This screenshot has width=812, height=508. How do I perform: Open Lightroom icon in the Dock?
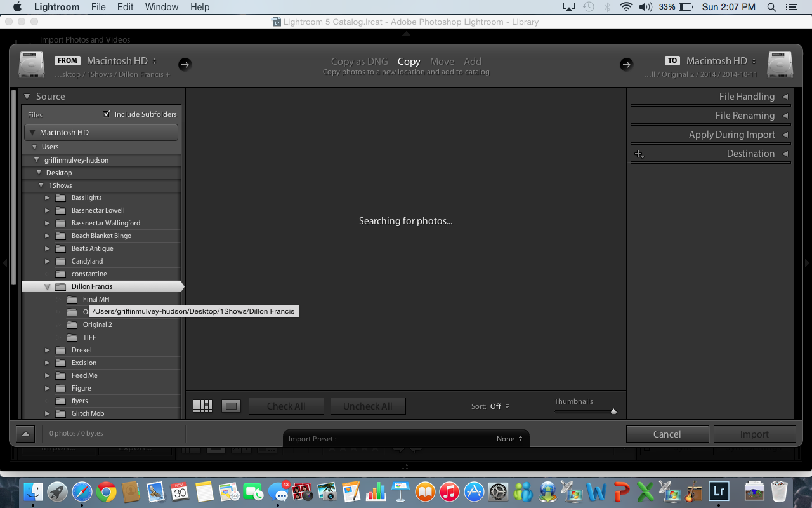coord(719,491)
